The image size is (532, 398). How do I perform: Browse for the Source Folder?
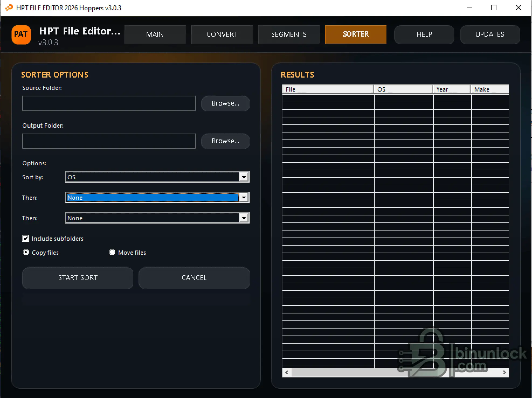coord(225,103)
